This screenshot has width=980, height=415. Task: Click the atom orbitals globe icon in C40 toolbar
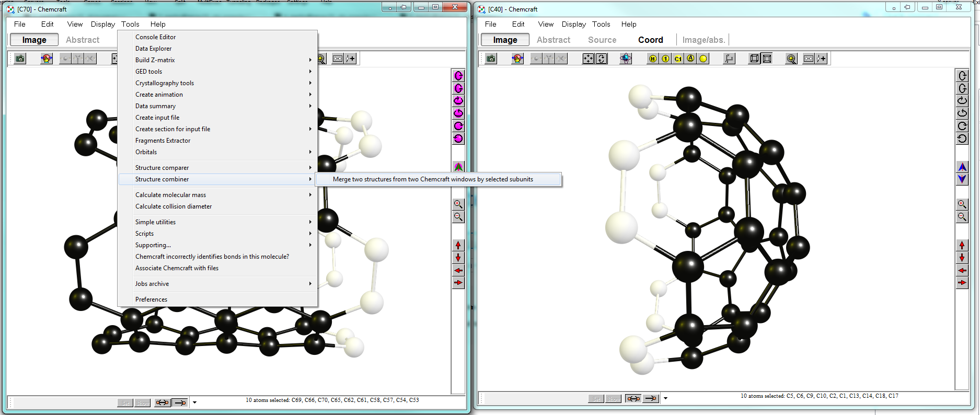pyautogui.click(x=626, y=59)
